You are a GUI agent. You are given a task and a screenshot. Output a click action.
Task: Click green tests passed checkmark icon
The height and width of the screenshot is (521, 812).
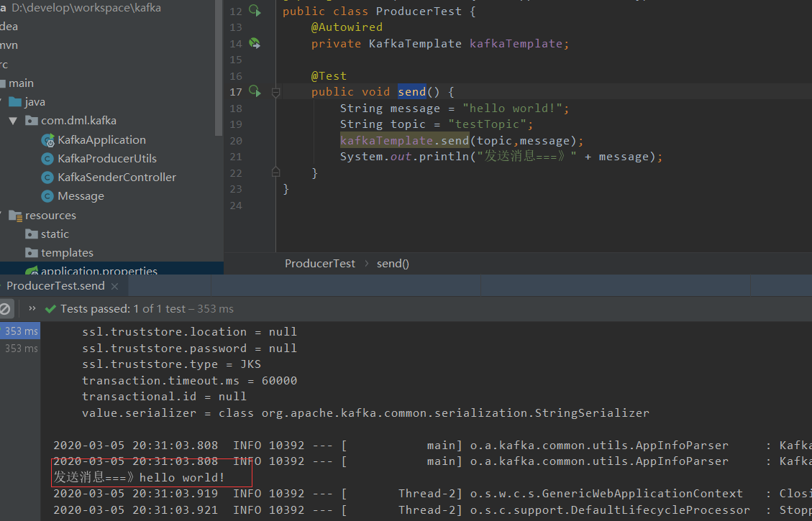pyautogui.click(x=50, y=309)
